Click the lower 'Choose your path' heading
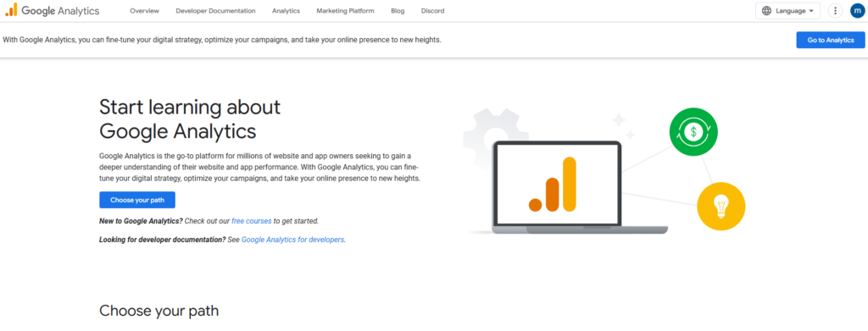868x331 pixels. (159, 311)
